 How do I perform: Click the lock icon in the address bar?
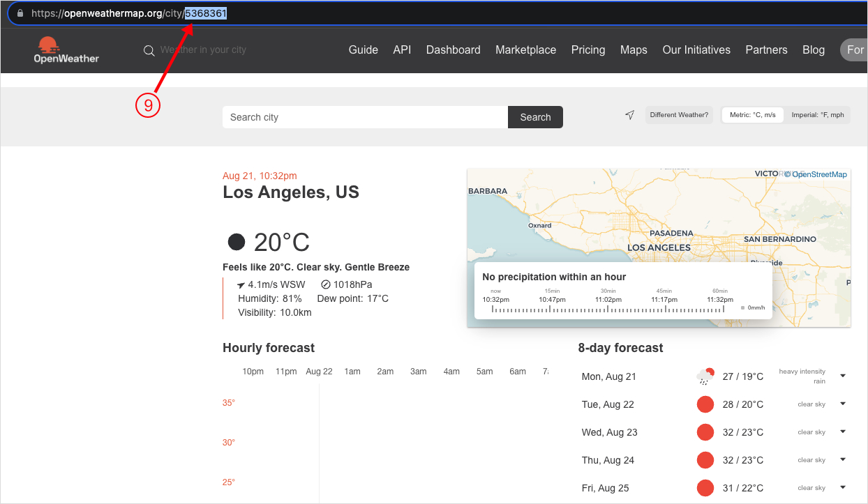click(20, 13)
